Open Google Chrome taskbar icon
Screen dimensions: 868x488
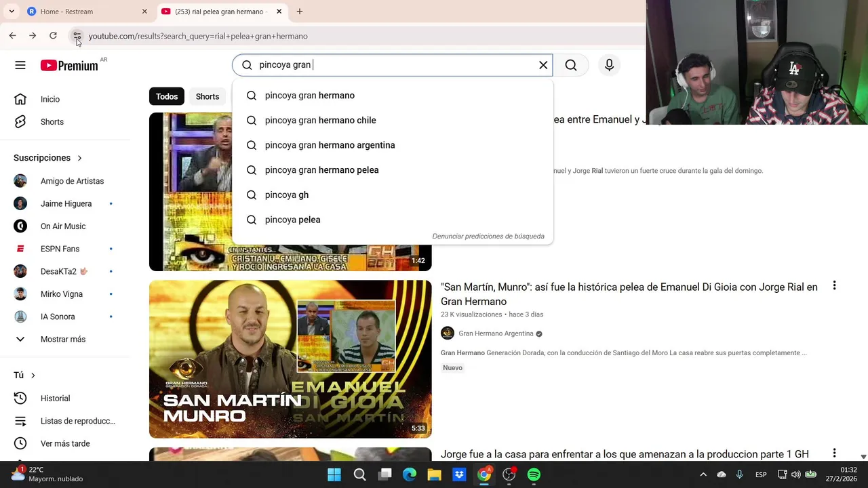pyautogui.click(x=484, y=475)
